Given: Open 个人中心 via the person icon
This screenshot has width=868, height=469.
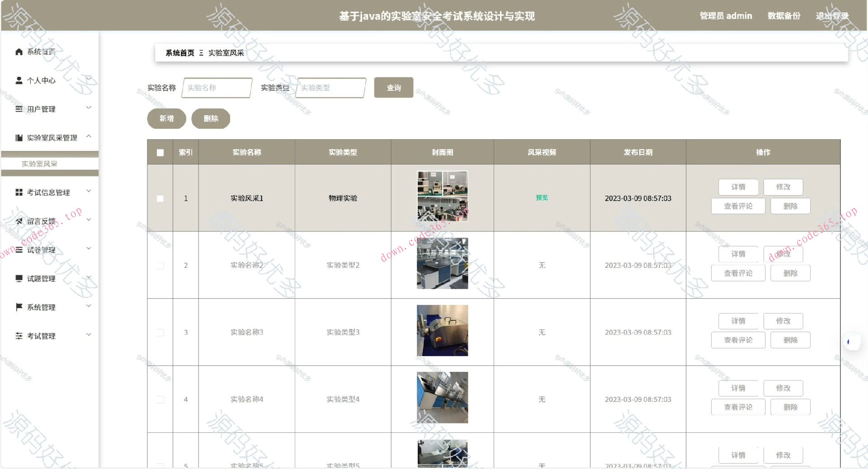Looking at the screenshot, I should point(19,80).
